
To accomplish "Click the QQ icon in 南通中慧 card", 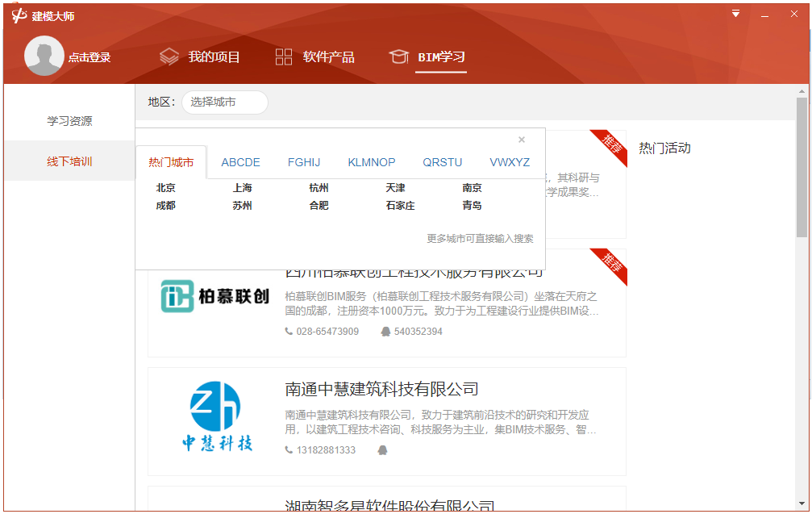I will click(x=383, y=449).
